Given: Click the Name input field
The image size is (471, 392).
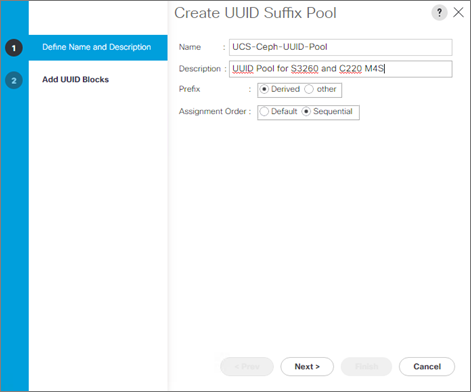Looking at the screenshot, I should click(x=340, y=47).
